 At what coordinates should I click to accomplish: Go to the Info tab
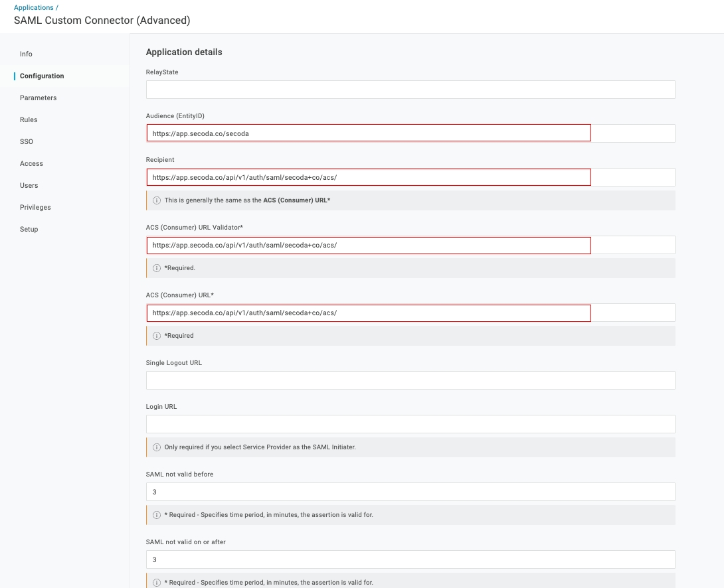tap(26, 54)
